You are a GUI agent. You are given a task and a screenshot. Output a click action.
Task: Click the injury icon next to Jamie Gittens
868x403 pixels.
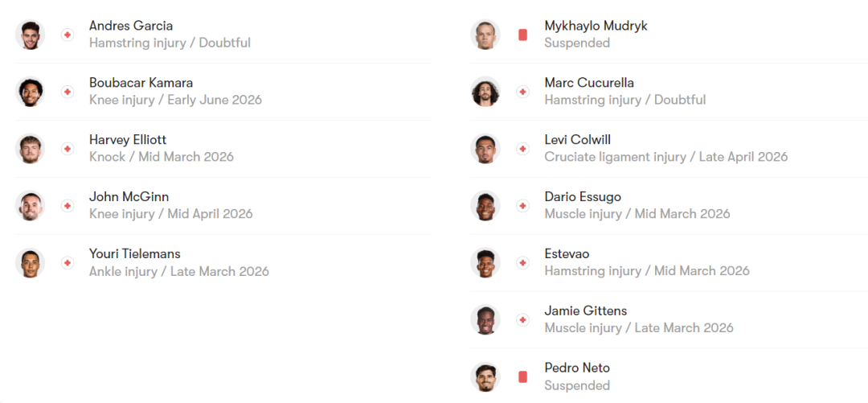522,320
